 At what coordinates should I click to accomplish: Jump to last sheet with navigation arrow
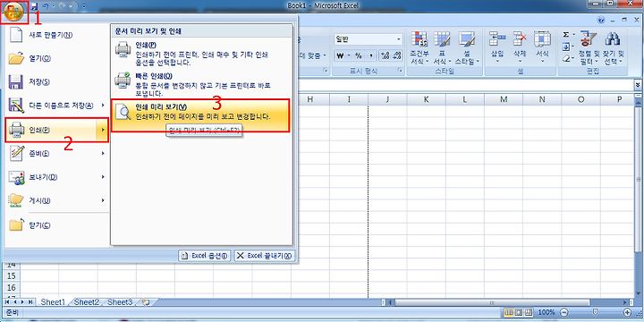(30, 302)
